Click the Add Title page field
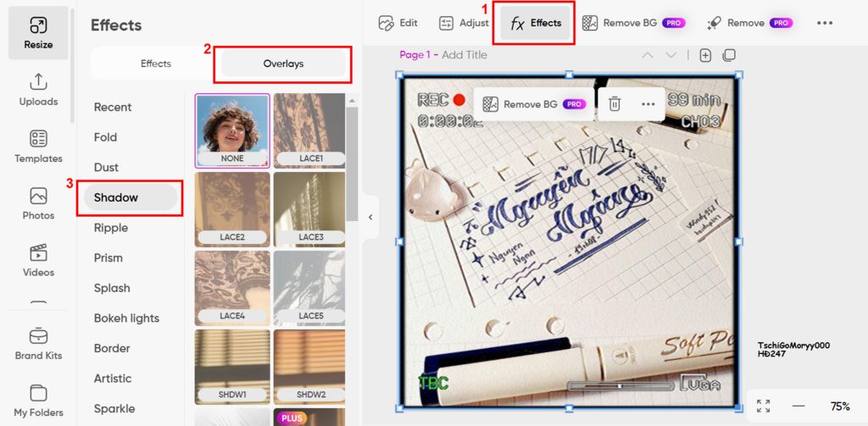The image size is (868, 426). [464, 55]
